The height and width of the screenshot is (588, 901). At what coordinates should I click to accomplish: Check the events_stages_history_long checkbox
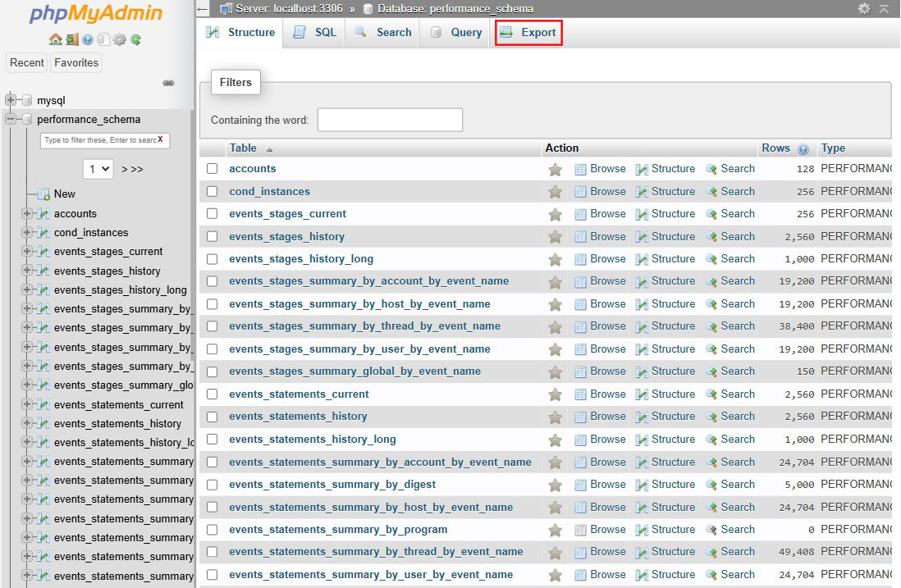click(x=212, y=259)
